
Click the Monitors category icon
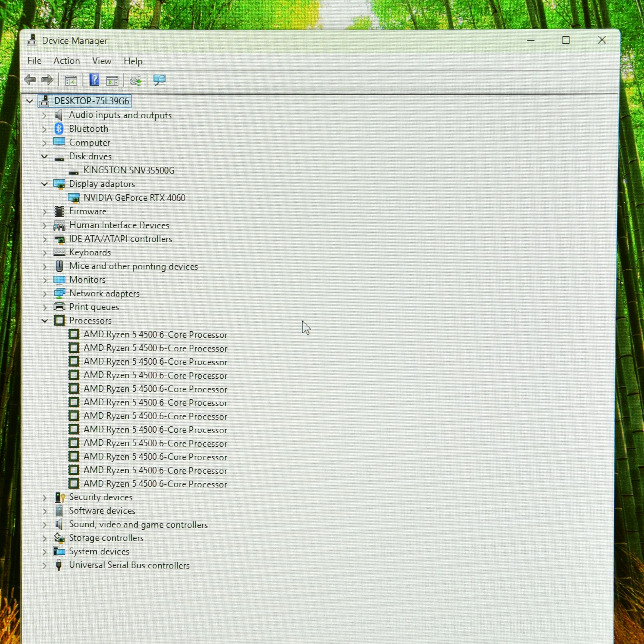tap(59, 280)
